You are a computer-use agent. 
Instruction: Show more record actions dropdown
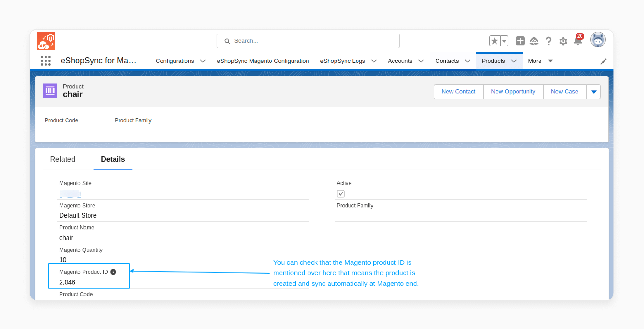[593, 92]
